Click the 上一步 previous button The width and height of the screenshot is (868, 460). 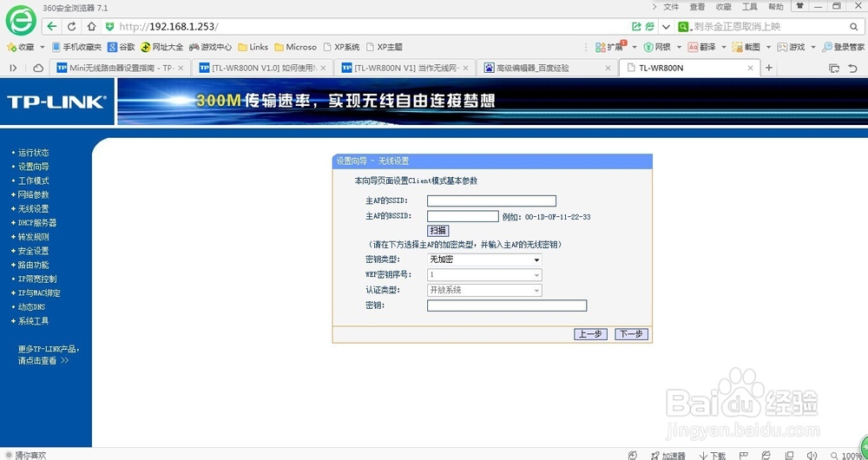coord(590,334)
